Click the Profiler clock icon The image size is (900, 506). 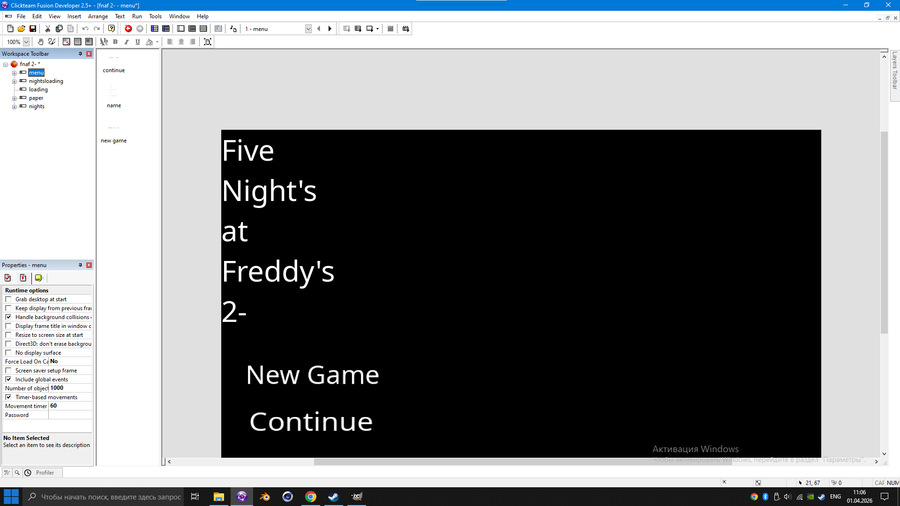(28, 473)
